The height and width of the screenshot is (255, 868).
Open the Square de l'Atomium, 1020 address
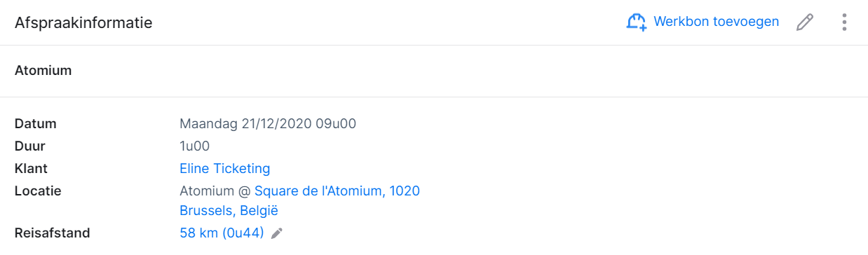click(x=337, y=191)
